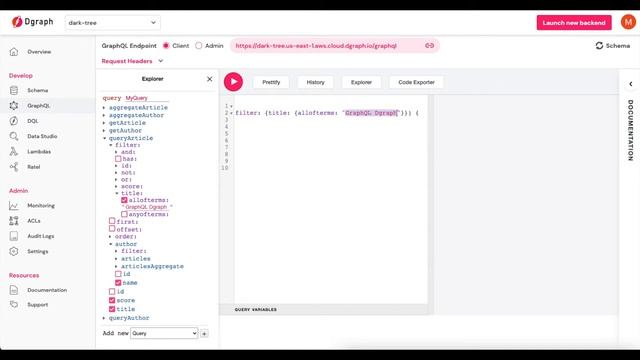The width and height of the screenshot is (640, 360).
Task: Go to Documentation menu item
Action: click(x=47, y=290)
